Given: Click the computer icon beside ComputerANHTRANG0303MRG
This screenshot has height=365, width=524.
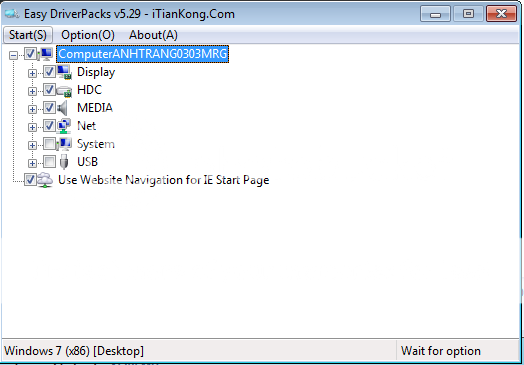Looking at the screenshot, I should pyautogui.click(x=45, y=54).
